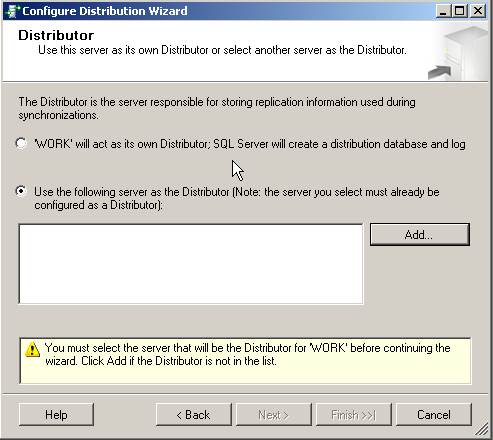The height and width of the screenshot is (440, 493).
Task: Click the greyed-out Finish >>| button
Action: click(354, 415)
